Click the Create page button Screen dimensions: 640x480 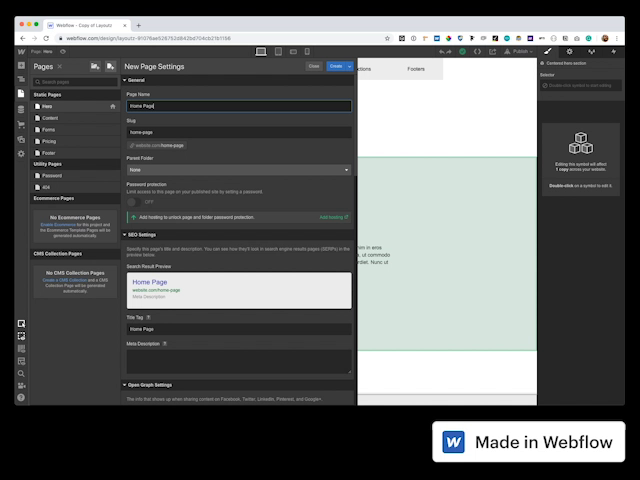pyautogui.click(x=336, y=66)
